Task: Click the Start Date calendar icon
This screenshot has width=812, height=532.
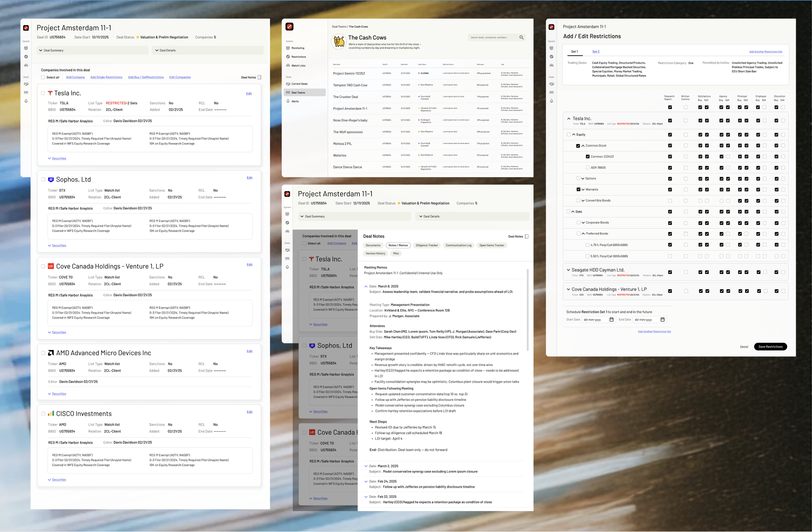Action: click(x=611, y=319)
